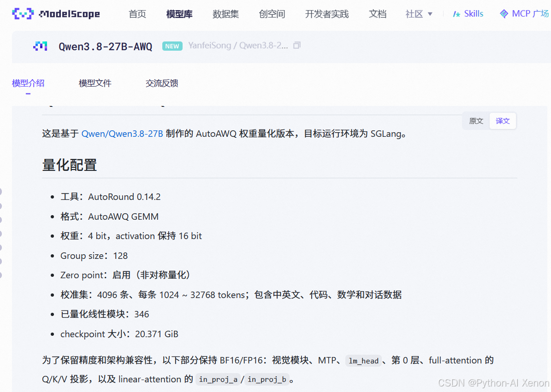This screenshot has width=551, height=392.
Task: Switch to the 模型文件 tab
Action: pos(95,83)
